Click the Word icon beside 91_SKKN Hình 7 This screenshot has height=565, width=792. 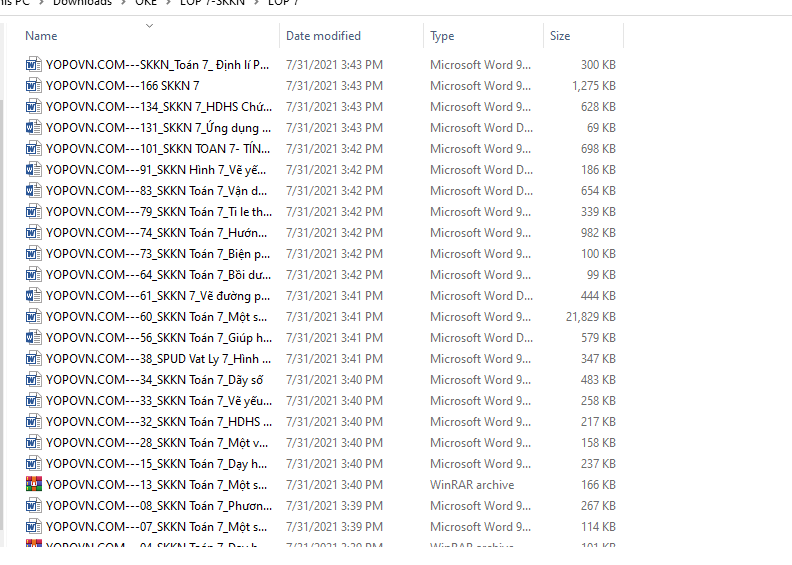33,170
